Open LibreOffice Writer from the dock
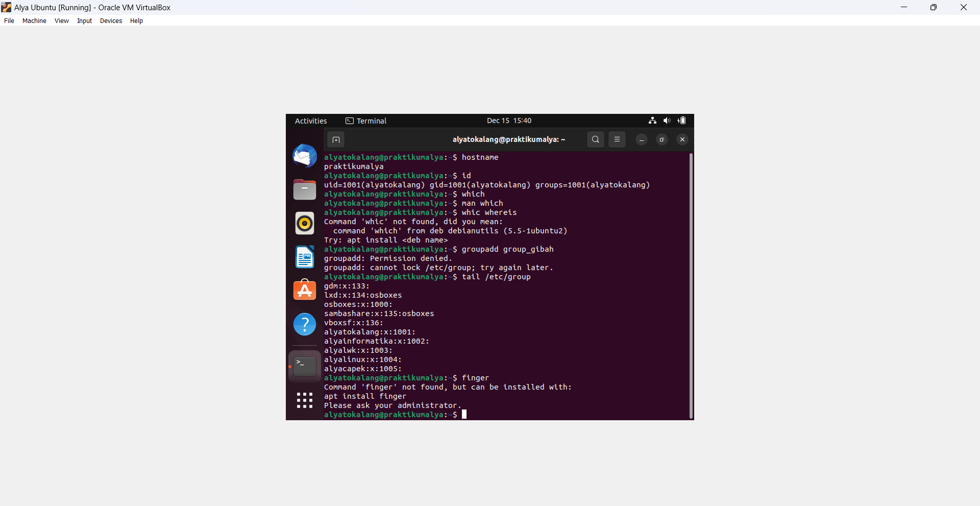Viewport: 980px width, 506px height. point(305,257)
